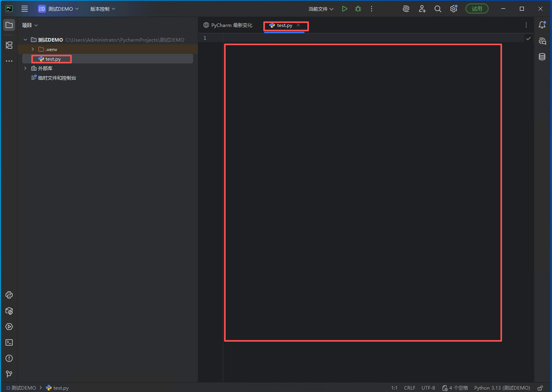Open the 版本控制 dropdown menu
This screenshot has height=392, width=552.
pyautogui.click(x=102, y=9)
